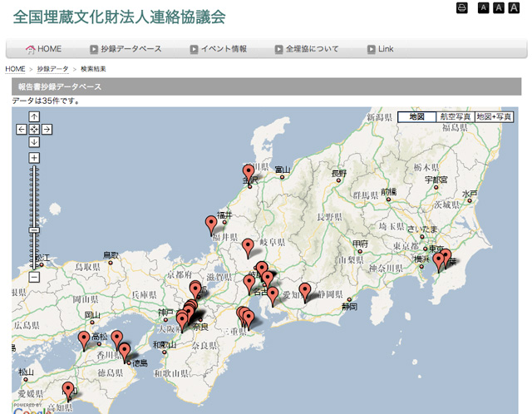The width and height of the screenshot is (532, 414).
Task: Click 抄録データ breadcrumb link
Action: coord(52,69)
